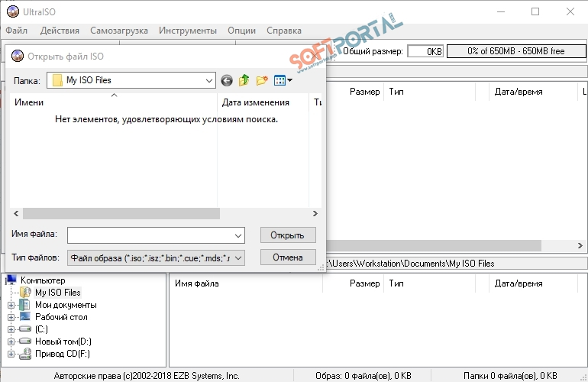588x382 pixels.
Task: Sort dialog list by Дата изменения column
Action: 263,102
